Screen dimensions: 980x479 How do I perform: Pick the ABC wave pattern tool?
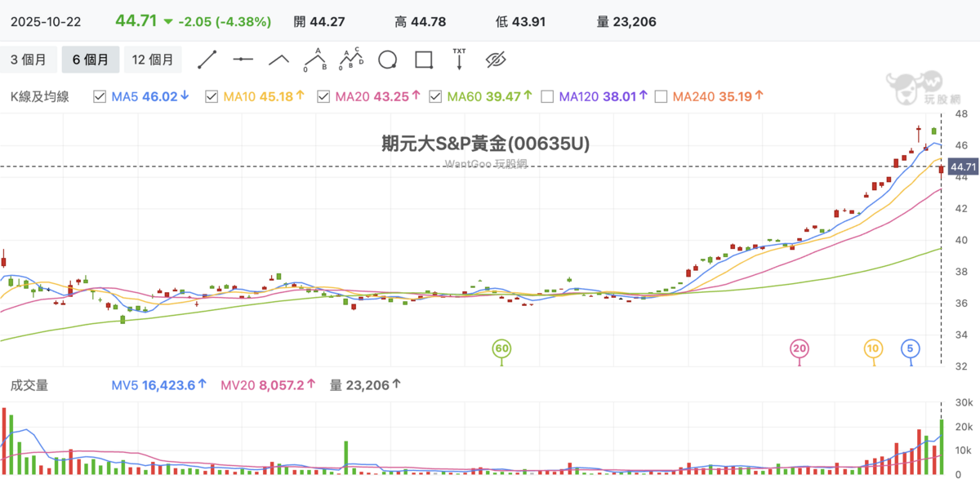click(314, 60)
